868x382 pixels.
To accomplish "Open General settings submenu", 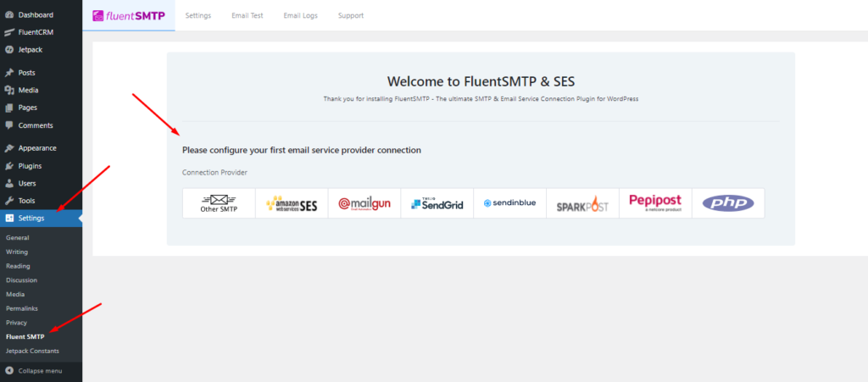I will click(x=17, y=238).
